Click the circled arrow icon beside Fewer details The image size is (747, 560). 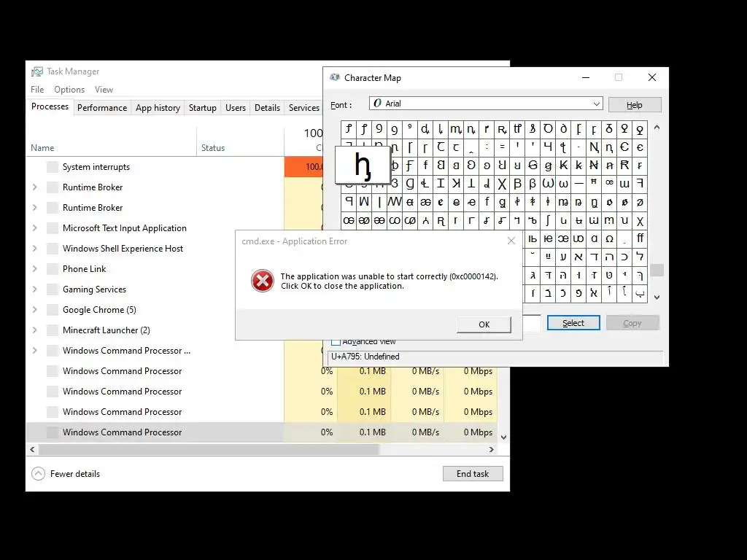click(x=38, y=474)
